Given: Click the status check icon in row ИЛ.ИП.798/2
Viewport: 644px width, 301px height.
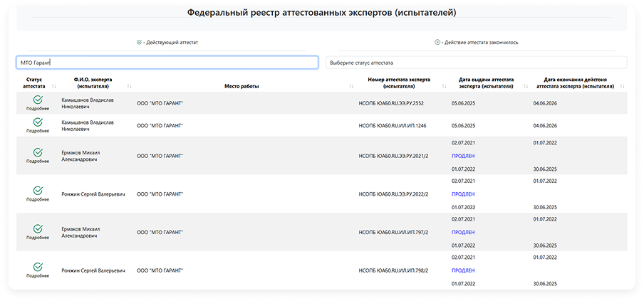Looking at the screenshot, I should click(x=38, y=267).
